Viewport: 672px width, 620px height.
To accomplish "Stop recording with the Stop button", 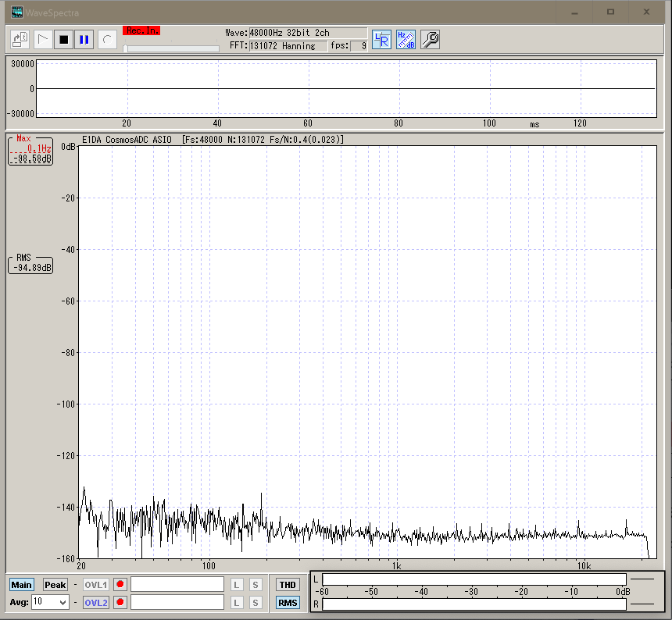I will tap(63, 40).
